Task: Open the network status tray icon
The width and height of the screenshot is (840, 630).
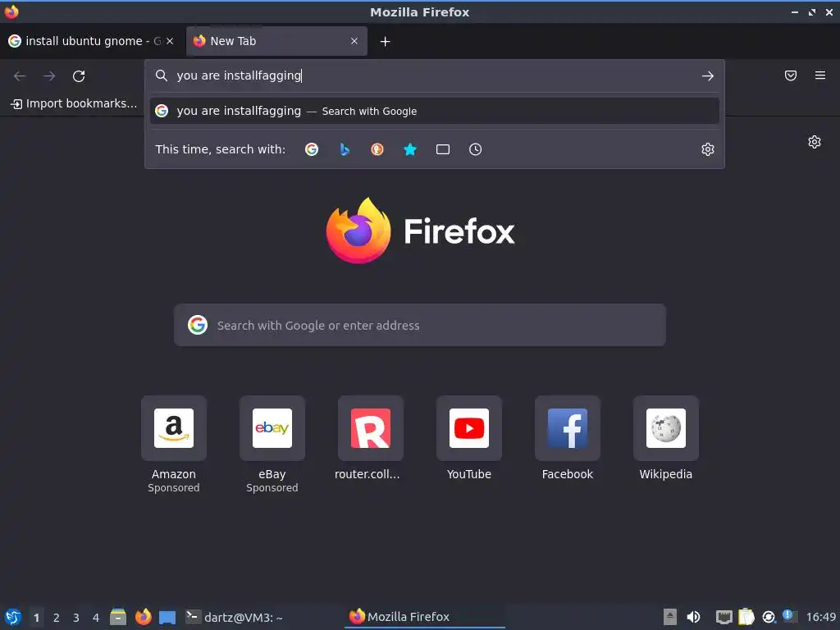Action: 724,617
